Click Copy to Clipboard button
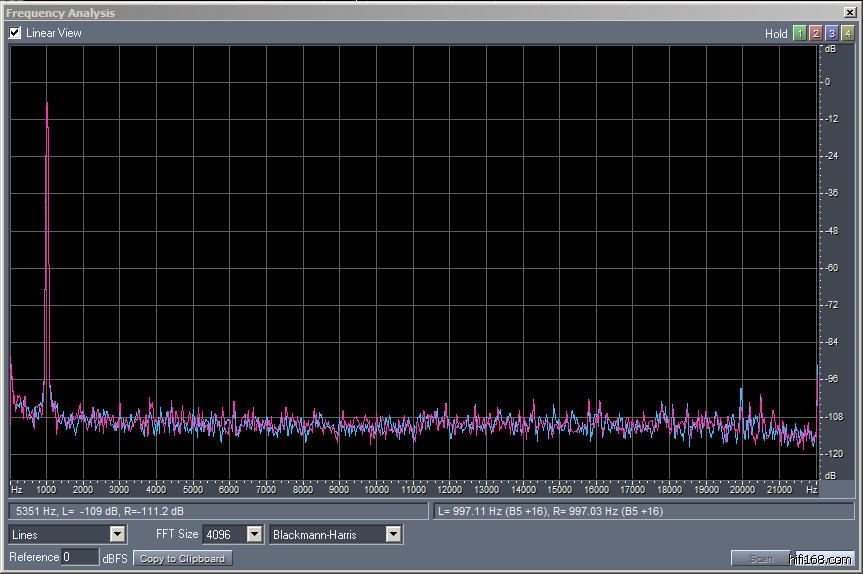Viewport: 863px width, 574px height. coord(183,558)
